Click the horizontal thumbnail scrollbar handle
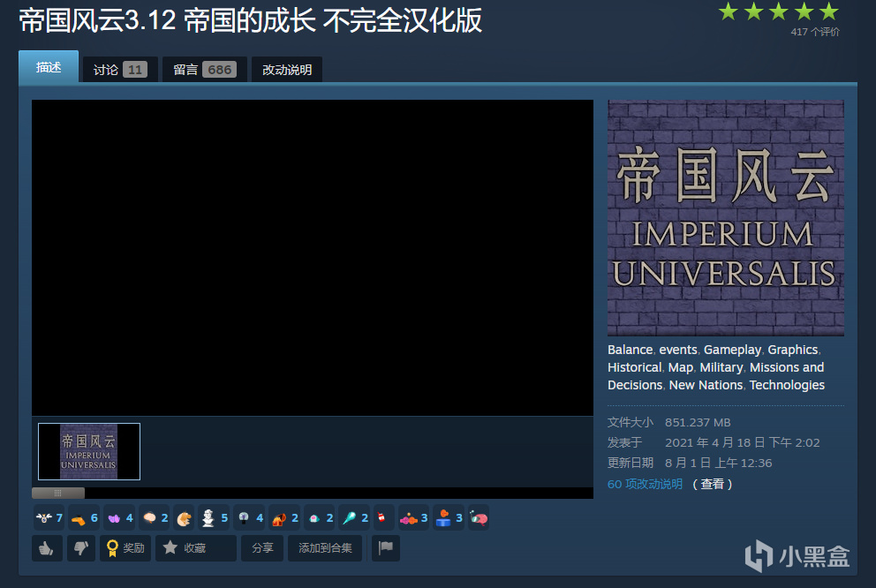Image resolution: width=876 pixels, height=588 pixels. [58, 493]
